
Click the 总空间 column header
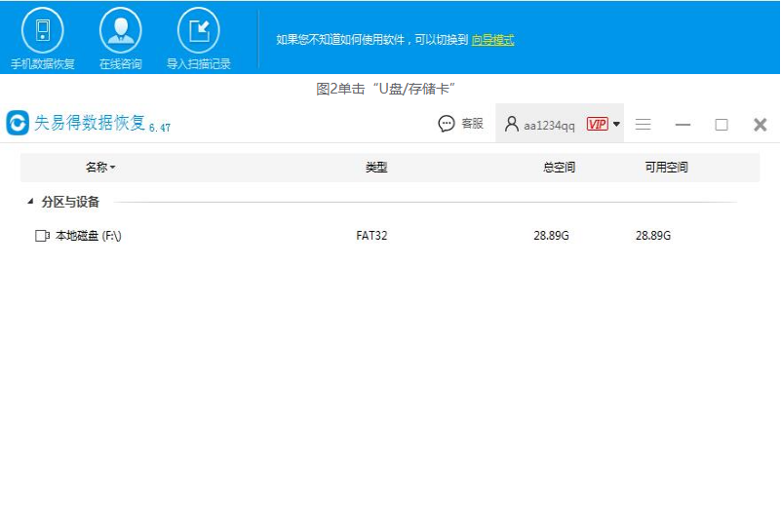559,168
